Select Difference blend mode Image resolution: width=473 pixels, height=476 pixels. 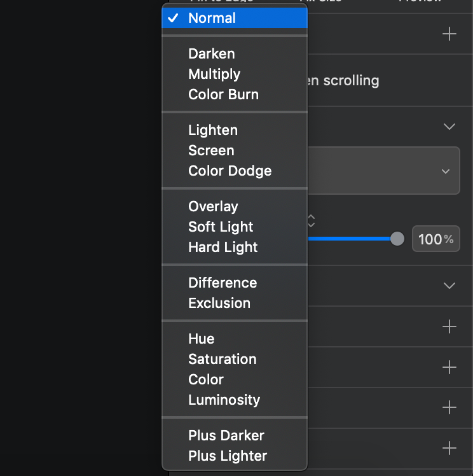(x=223, y=283)
